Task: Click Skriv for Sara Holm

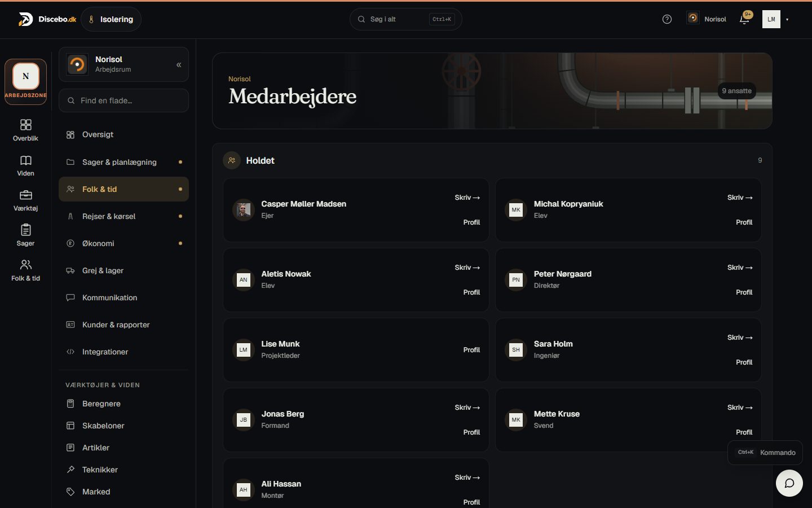Action: (740, 338)
